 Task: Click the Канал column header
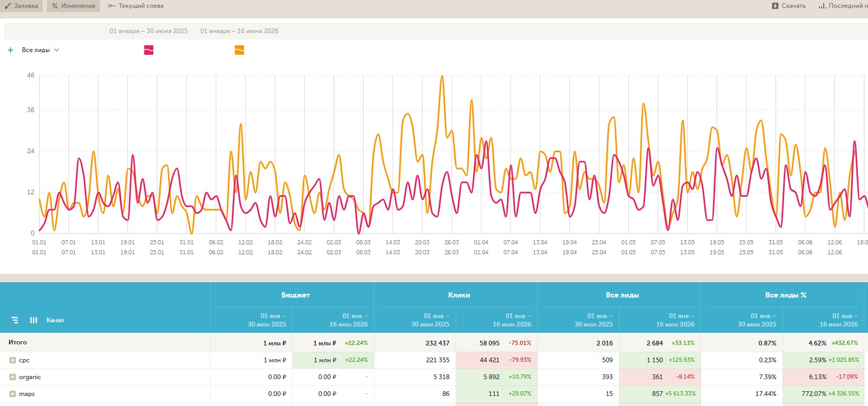pos(55,320)
